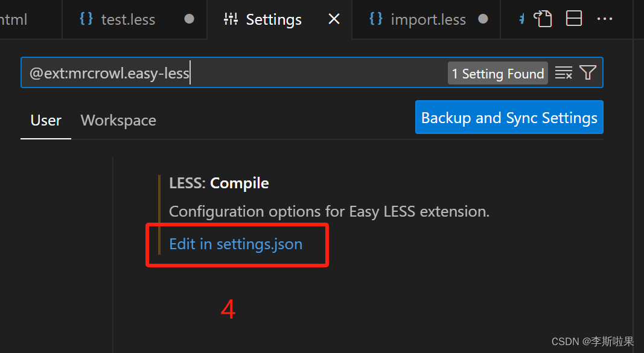The width and height of the screenshot is (644, 353).
Task: Select the User settings scope tab
Action: pos(46,120)
